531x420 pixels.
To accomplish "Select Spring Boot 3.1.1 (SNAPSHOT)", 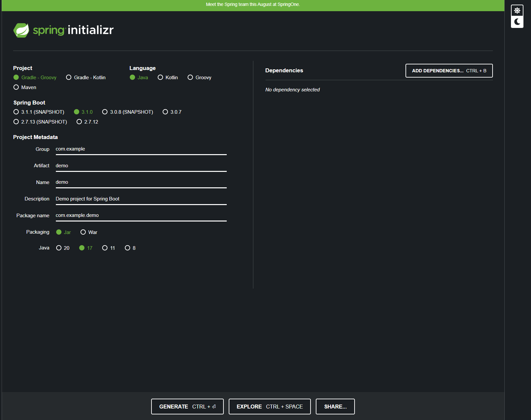I will coord(39,112).
